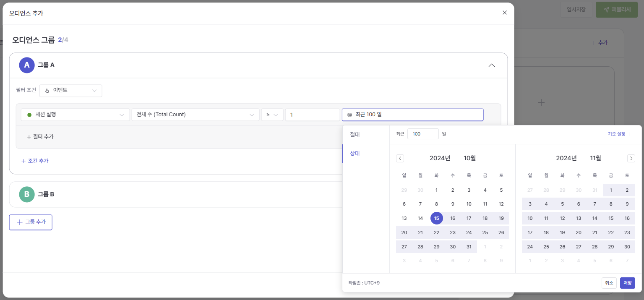
Task: Click the purple A group badge
Action: tap(27, 65)
